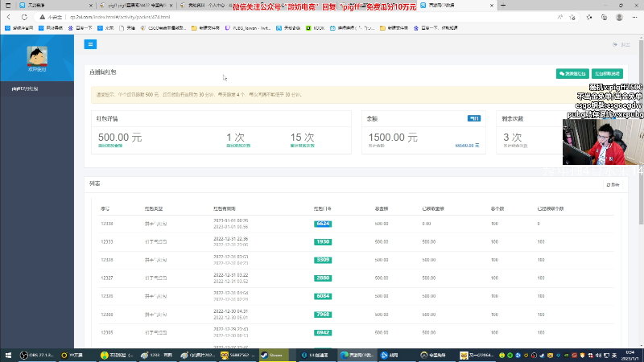Click red packet code badge 7968
Screen dimensions: 644x362
[323, 315]
